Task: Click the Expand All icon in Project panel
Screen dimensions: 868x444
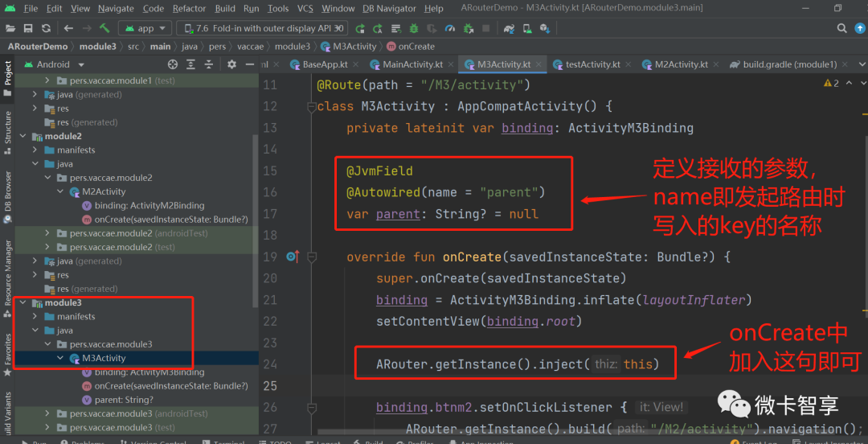Action: tap(191, 64)
